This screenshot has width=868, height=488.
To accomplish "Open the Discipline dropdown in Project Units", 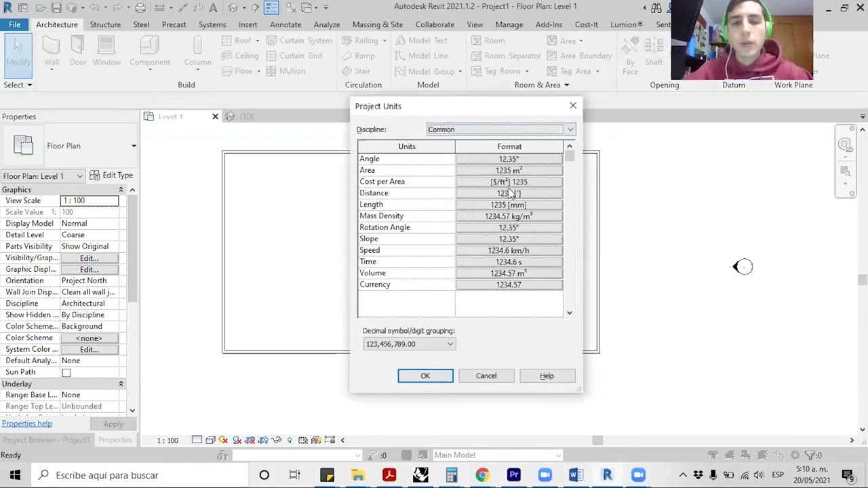I will 501,129.
